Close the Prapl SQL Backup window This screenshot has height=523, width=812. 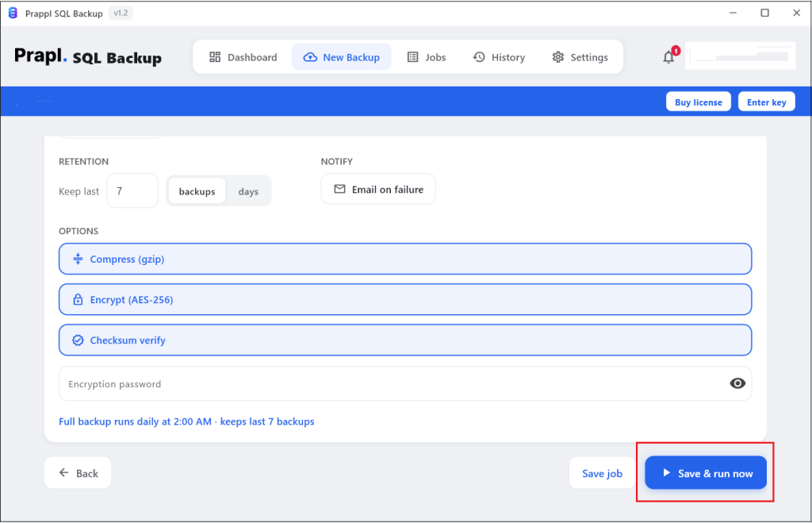click(796, 13)
